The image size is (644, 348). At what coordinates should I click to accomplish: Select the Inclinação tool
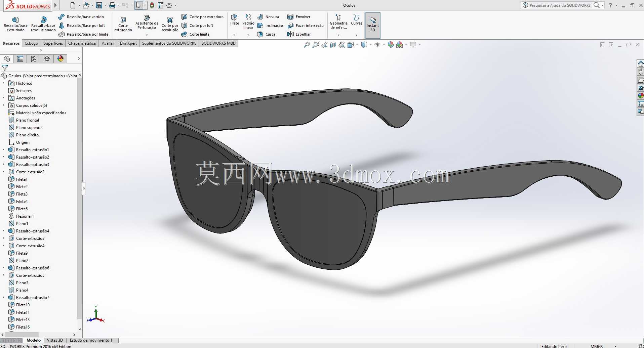coord(270,26)
